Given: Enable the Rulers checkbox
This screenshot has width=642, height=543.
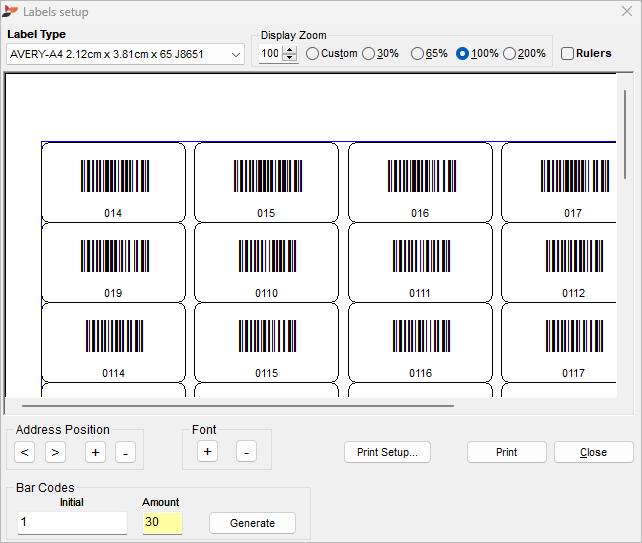Looking at the screenshot, I should click(x=586, y=54).
